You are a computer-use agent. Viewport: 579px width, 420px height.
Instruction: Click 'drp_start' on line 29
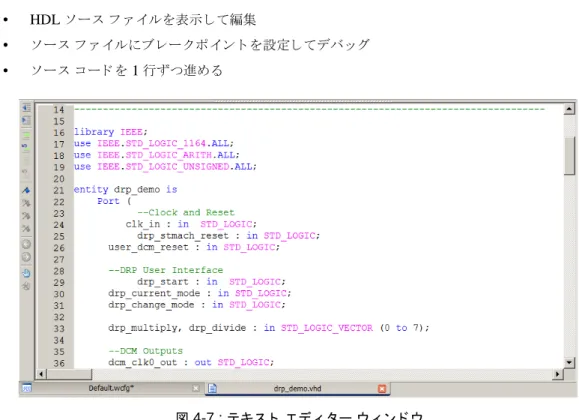(163, 282)
